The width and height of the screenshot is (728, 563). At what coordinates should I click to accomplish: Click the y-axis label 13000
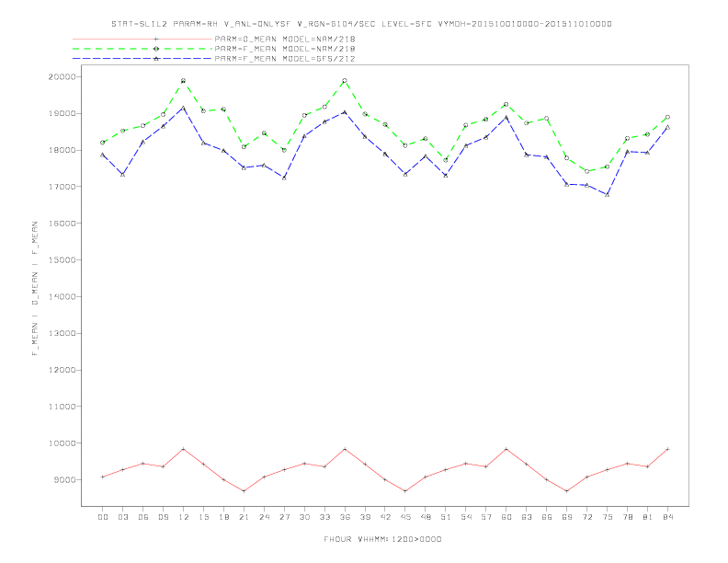coord(63,333)
